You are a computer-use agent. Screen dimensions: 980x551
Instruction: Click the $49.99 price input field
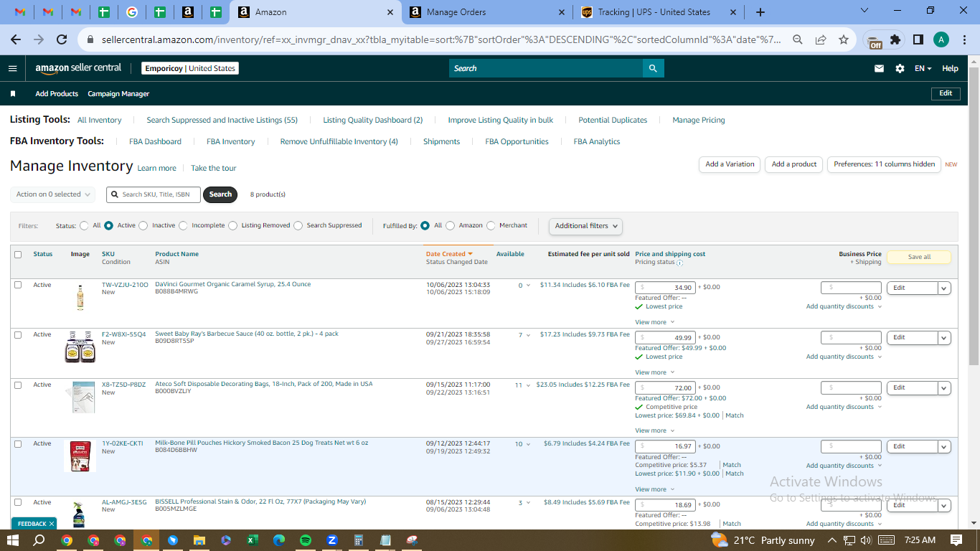pyautogui.click(x=665, y=338)
